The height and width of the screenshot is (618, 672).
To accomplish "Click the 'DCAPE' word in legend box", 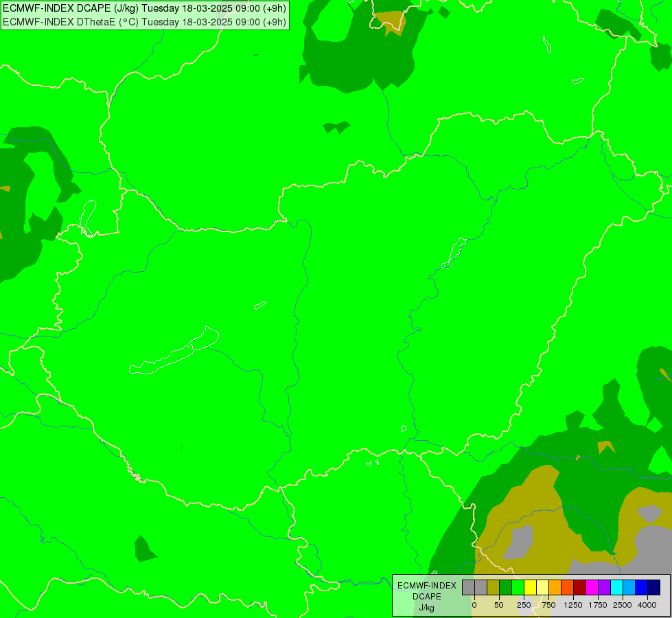I will [x=427, y=597].
